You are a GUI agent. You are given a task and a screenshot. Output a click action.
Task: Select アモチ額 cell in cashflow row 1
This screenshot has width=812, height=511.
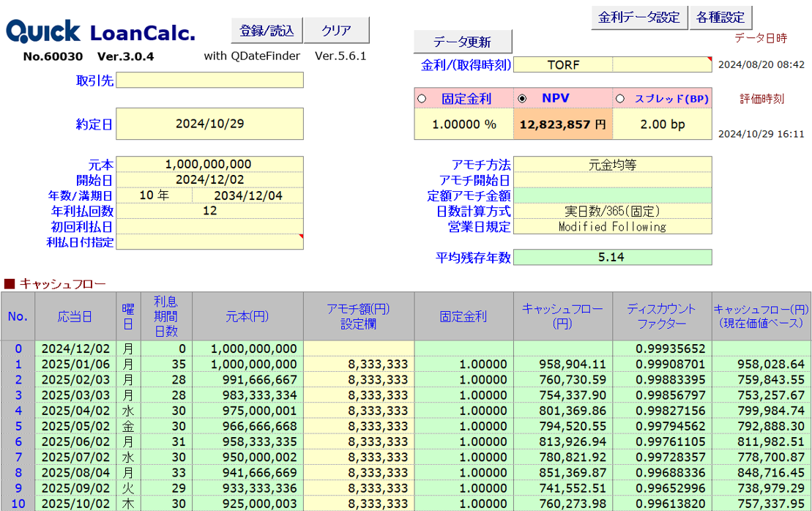(x=359, y=364)
